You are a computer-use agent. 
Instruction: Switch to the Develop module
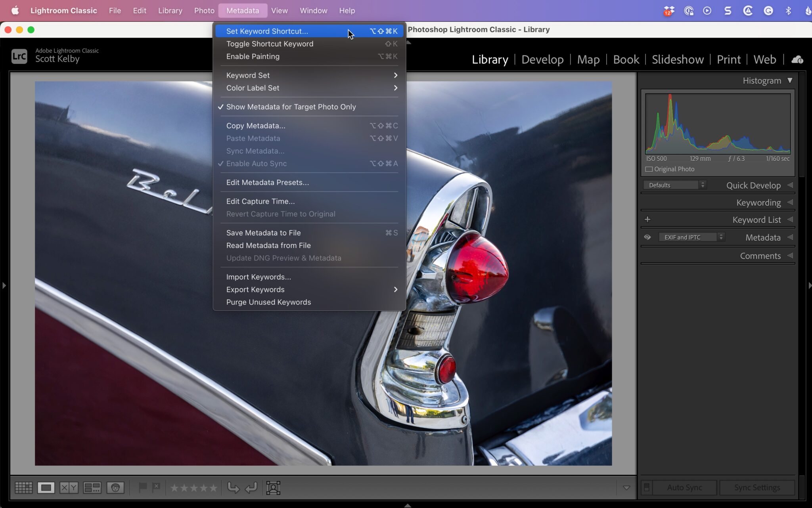click(x=542, y=59)
